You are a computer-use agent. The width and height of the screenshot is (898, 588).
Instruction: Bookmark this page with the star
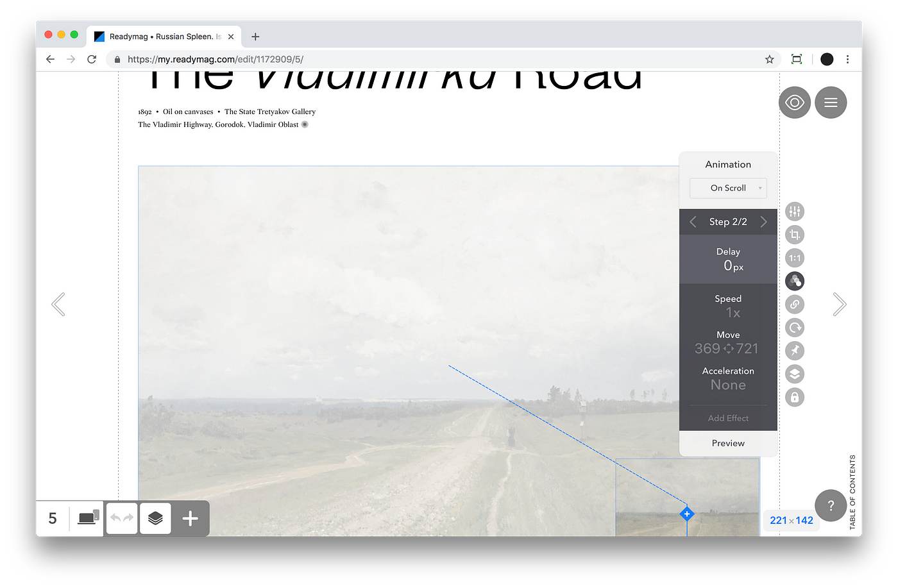click(x=769, y=59)
